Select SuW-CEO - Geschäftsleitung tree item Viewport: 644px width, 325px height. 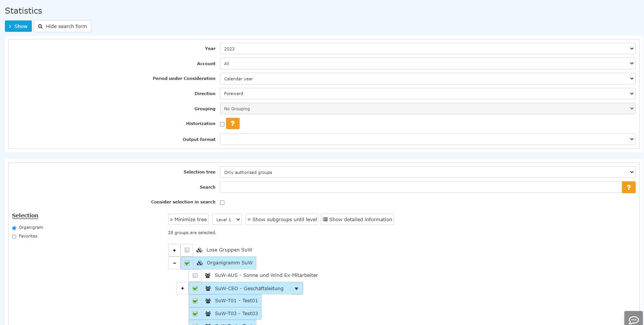249,288
